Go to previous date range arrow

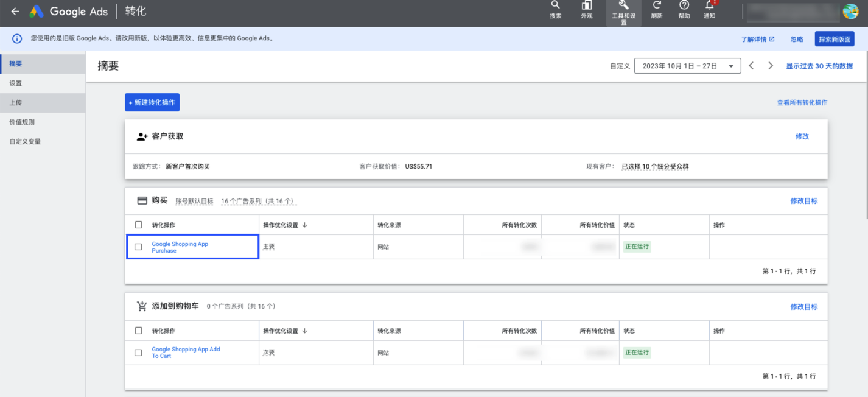pos(751,66)
